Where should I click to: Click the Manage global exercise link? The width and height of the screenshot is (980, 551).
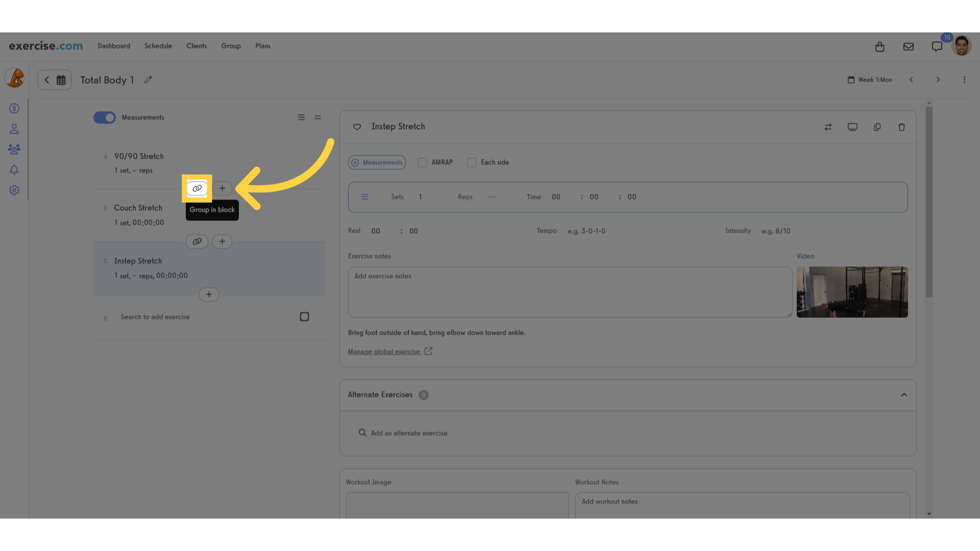[383, 352]
